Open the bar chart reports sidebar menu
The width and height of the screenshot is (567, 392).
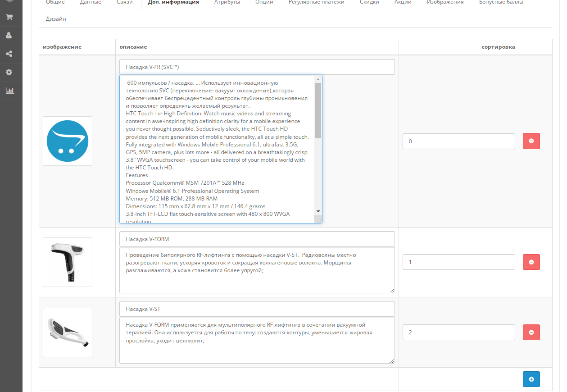click(x=9, y=91)
